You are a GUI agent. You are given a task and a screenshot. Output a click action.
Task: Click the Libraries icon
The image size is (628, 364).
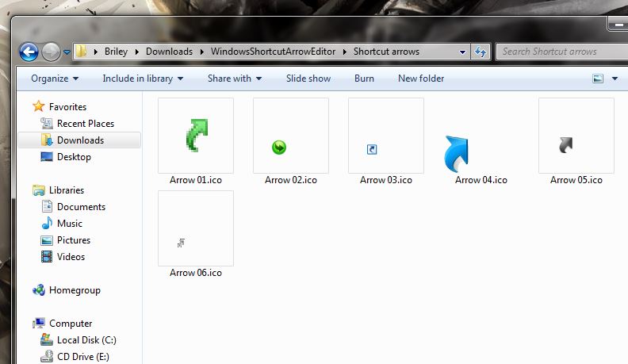[x=38, y=190]
